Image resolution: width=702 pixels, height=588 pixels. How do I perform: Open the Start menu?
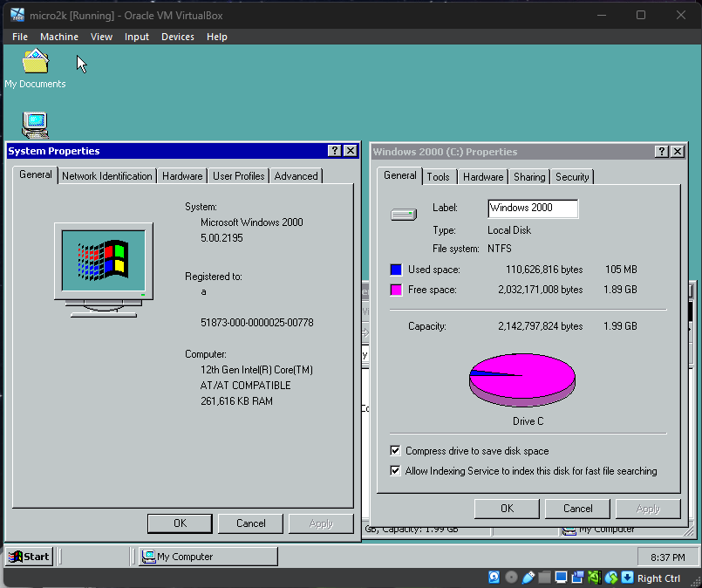click(29, 557)
